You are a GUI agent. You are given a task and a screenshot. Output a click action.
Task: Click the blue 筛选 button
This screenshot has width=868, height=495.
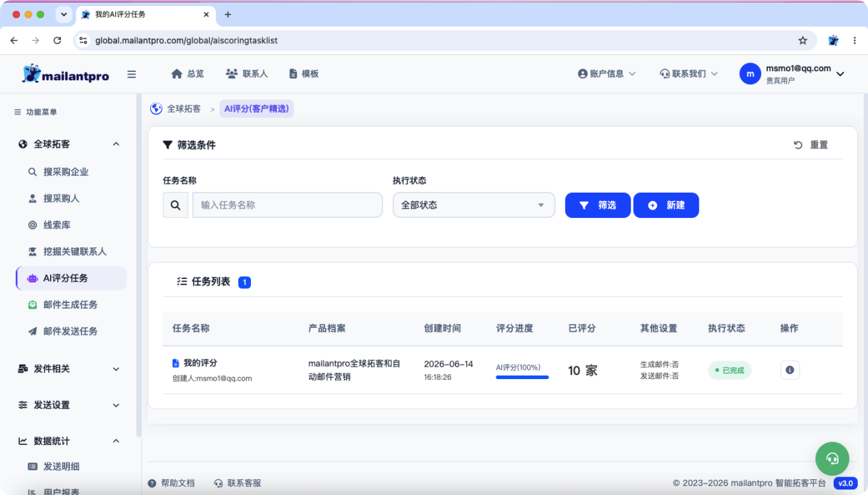[x=598, y=205]
